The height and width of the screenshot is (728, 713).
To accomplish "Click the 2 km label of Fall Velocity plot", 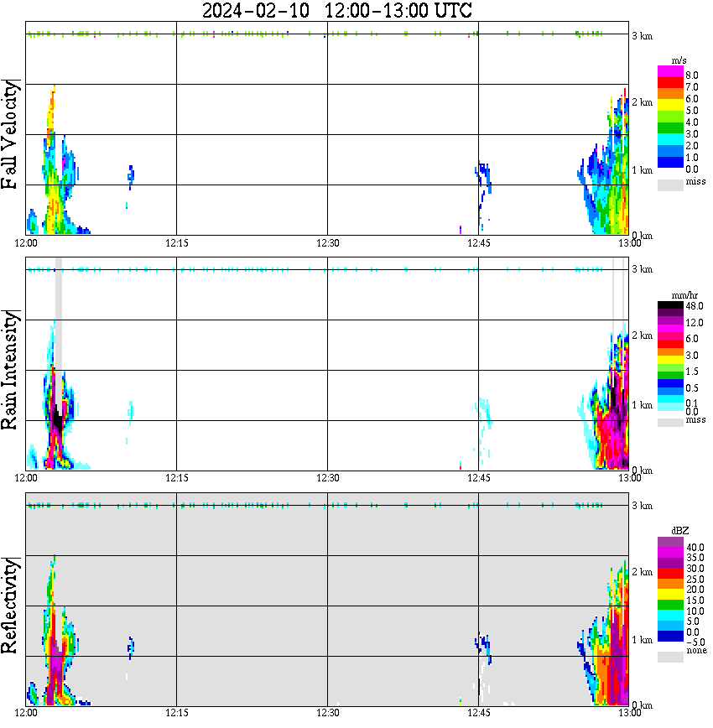I will pos(642,102).
